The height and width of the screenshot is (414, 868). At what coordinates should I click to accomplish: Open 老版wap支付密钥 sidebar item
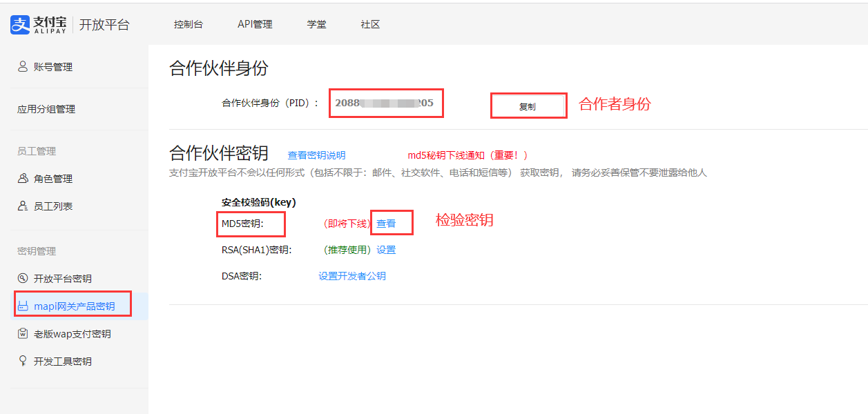click(73, 334)
